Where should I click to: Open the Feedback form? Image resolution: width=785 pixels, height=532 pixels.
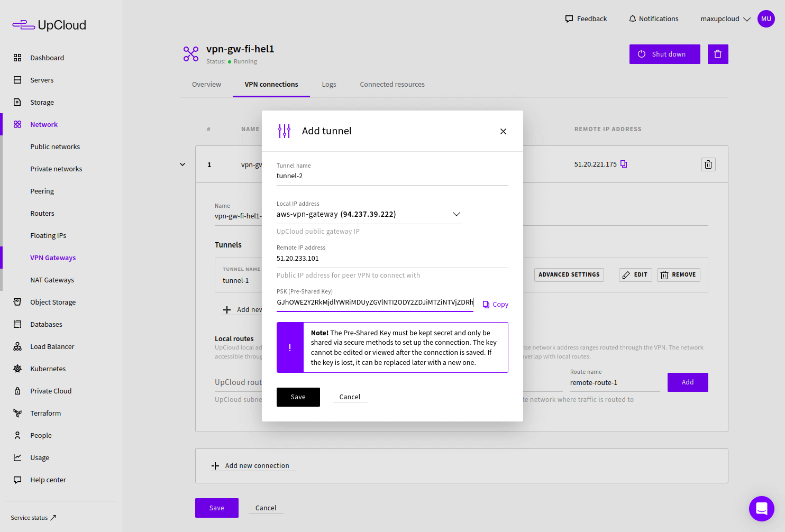(586, 19)
